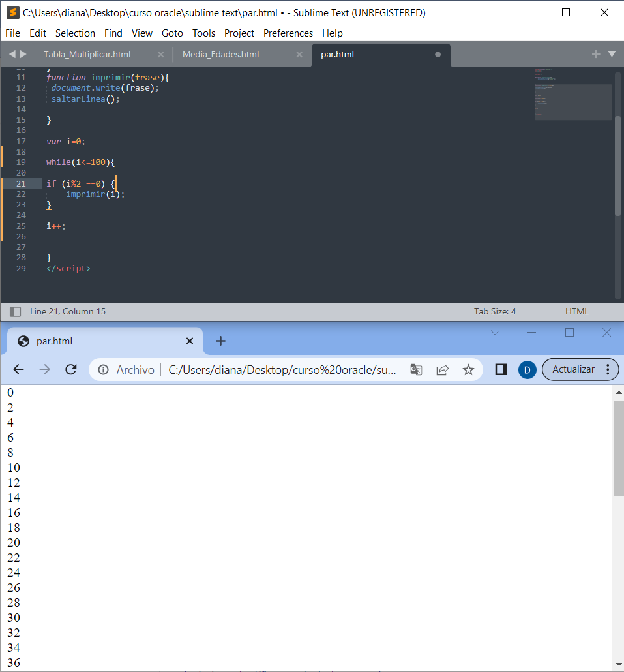
Task: Change the Tab Size: 4 setting
Action: pyautogui.click(x=494, y=312)
